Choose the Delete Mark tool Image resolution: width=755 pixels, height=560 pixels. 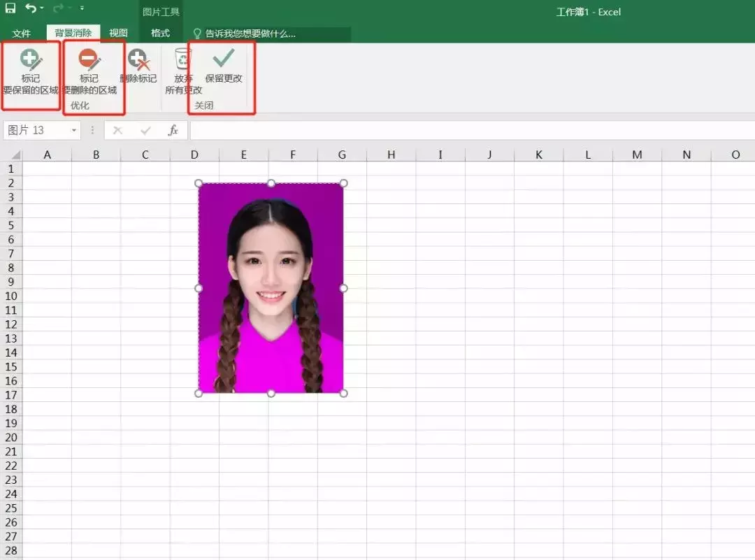point(138,66)
